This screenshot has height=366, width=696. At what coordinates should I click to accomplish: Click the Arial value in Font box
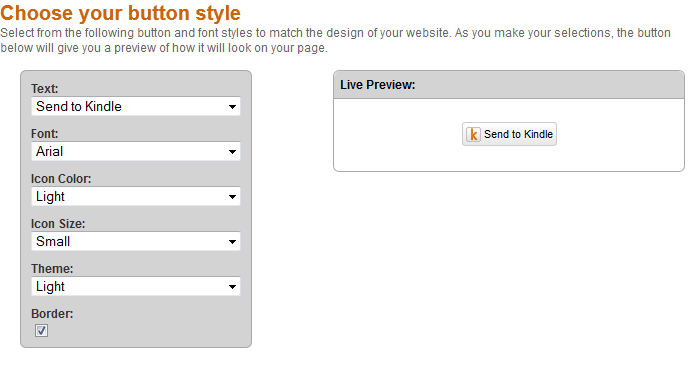(49, 152)
